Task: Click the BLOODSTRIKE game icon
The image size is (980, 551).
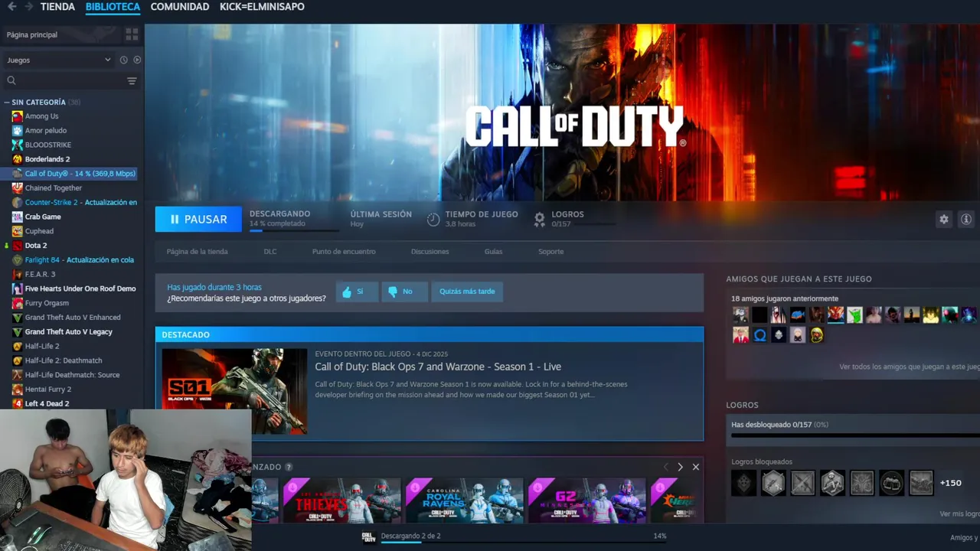Action: pos(18,145)
